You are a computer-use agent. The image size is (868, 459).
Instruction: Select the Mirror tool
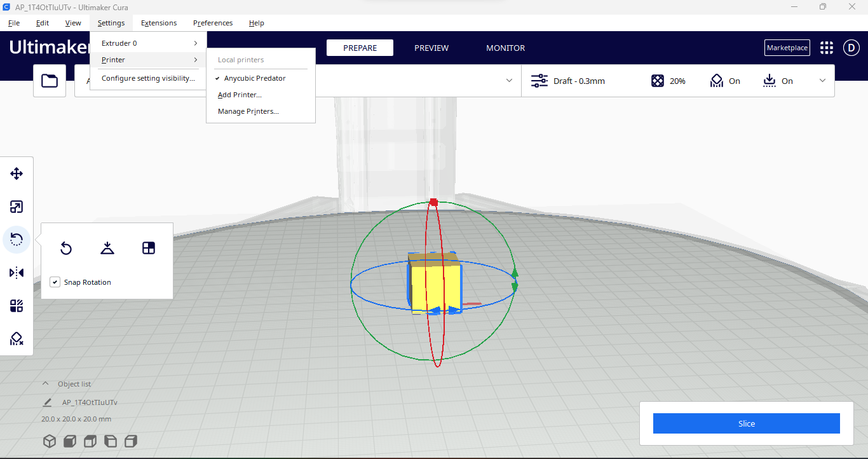pyautogui.click(x=17, y=273)
